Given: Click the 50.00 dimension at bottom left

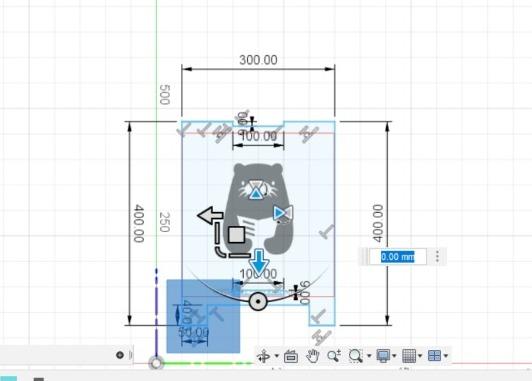Looking at the screenshot, I should click(x=194, y=332).
